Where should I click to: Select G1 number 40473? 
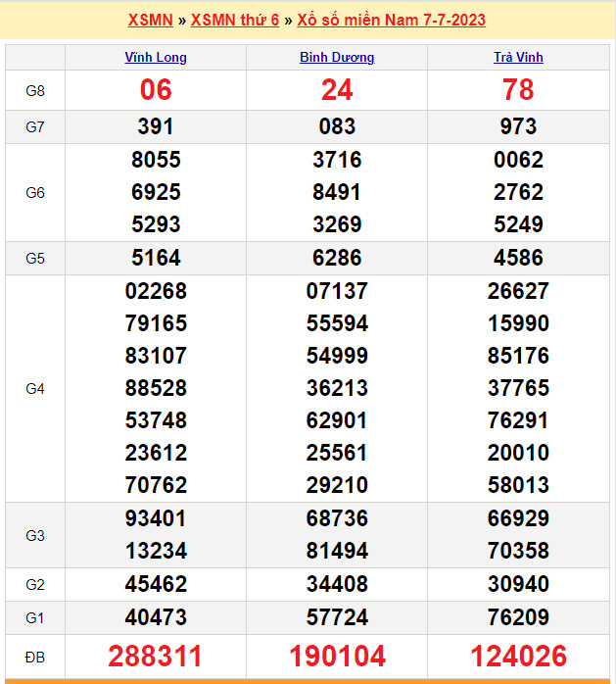coord(156,617)
